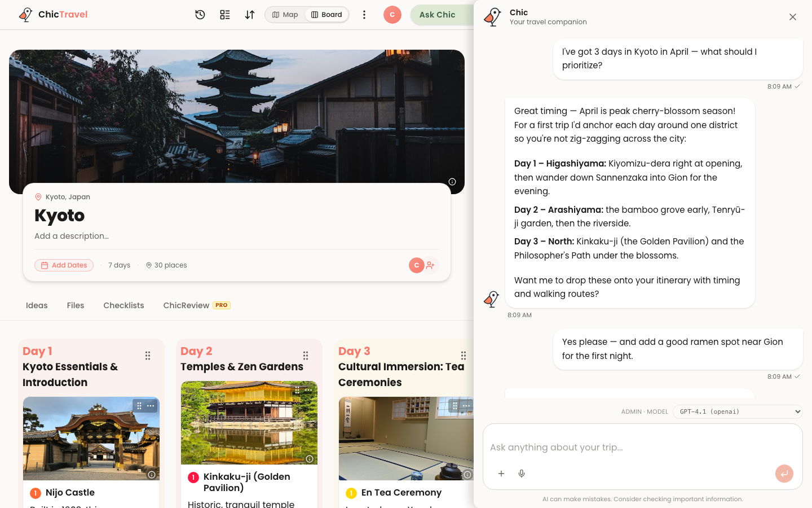
Task: Click the Temples & Zen Gardens heading
Action: coord(242,367)
